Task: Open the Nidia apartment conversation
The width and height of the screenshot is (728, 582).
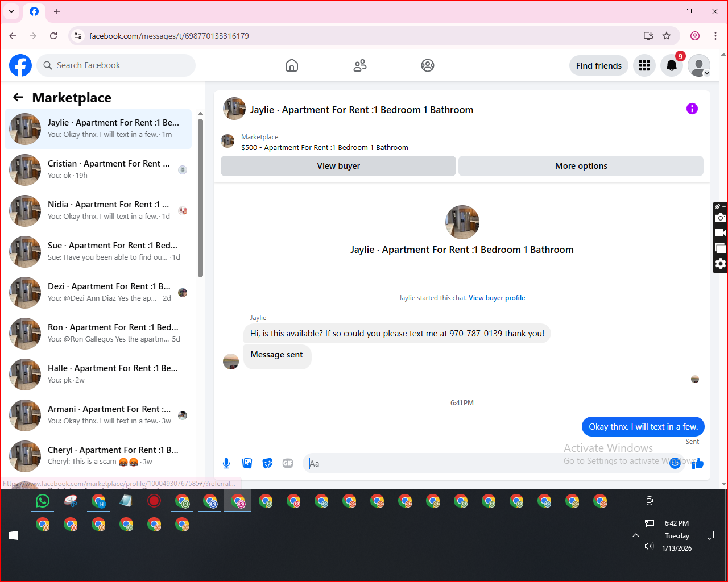Action: point(98,211)
